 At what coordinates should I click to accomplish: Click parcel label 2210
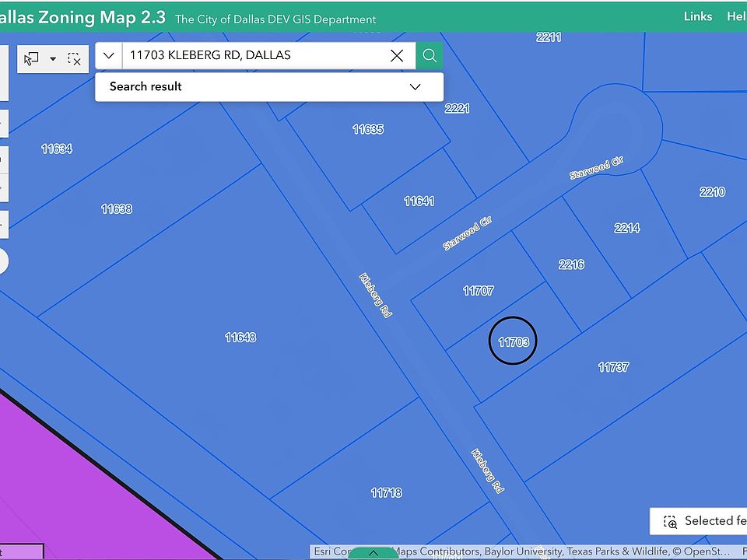click(712, 192)
